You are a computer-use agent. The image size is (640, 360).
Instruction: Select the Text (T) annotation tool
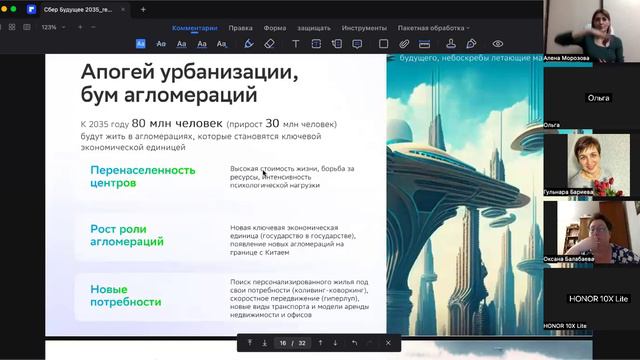tap(296, 44)
